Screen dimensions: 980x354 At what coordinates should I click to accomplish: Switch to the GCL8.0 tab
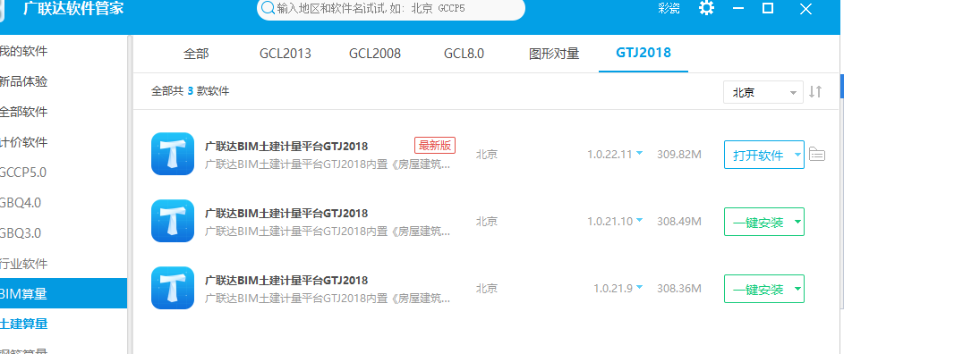pos(464,54)
